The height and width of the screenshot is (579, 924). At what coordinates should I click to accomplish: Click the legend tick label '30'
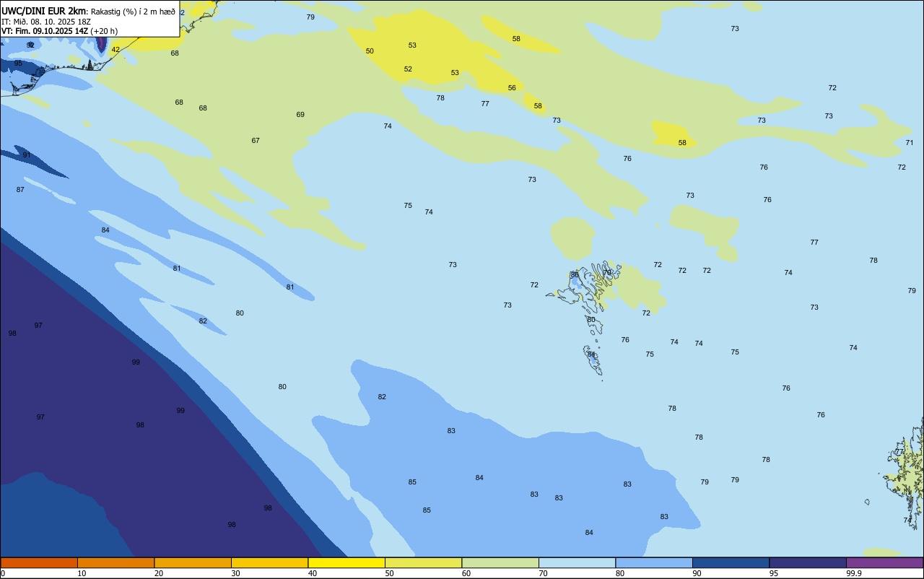235,573
